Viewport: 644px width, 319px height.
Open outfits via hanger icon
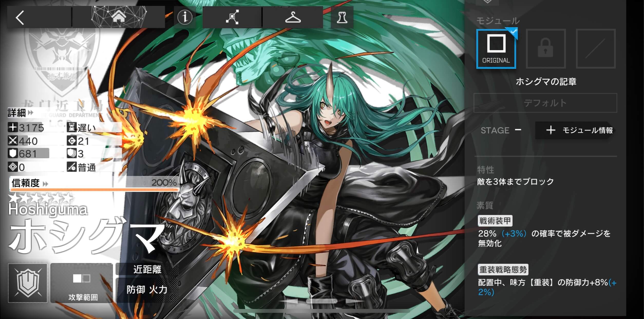293,17
